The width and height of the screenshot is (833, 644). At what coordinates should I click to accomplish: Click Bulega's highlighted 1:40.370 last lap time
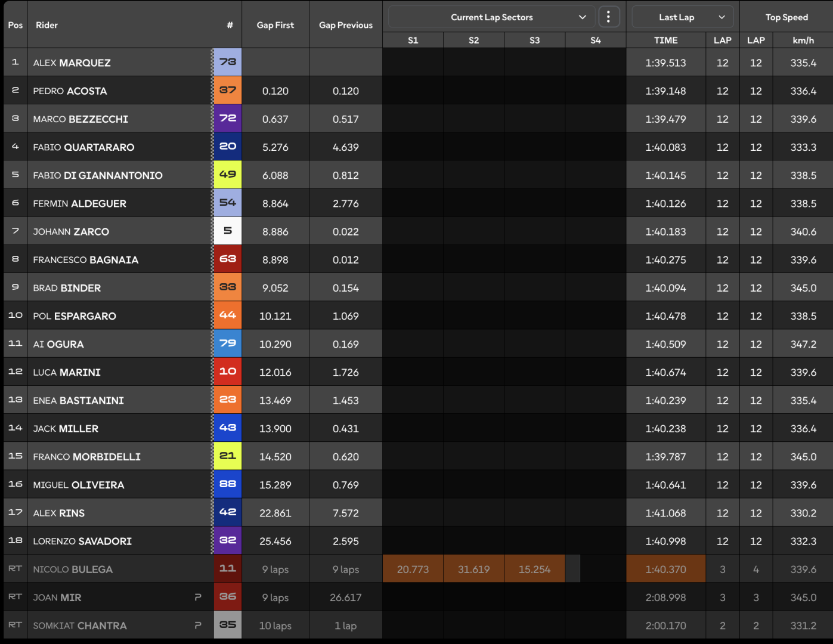665,569
